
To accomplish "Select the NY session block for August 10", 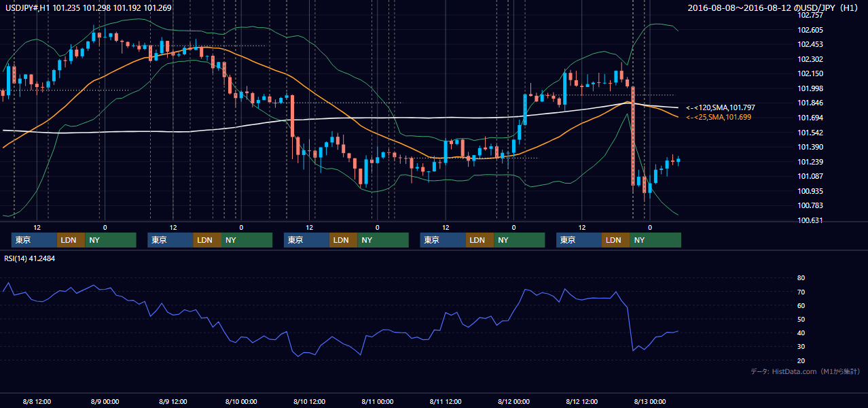I will (x=383, y=240).
